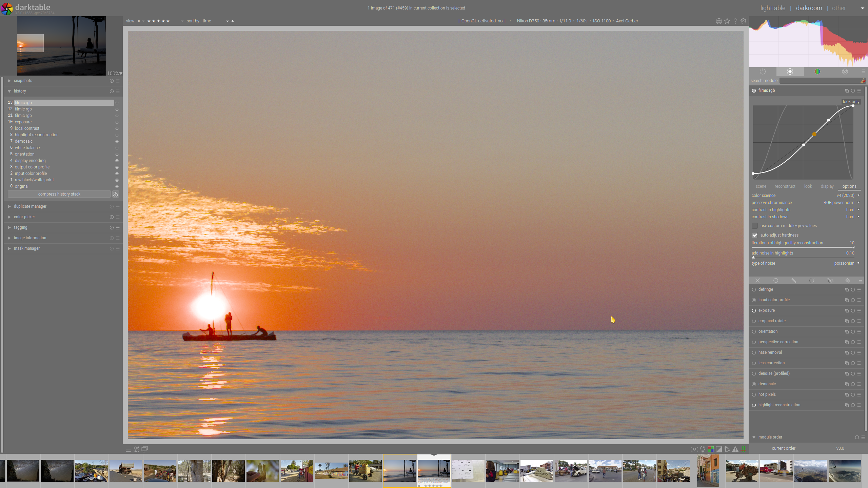
Task: Select raster mask checkerboard icon
Action: (848, 281)
